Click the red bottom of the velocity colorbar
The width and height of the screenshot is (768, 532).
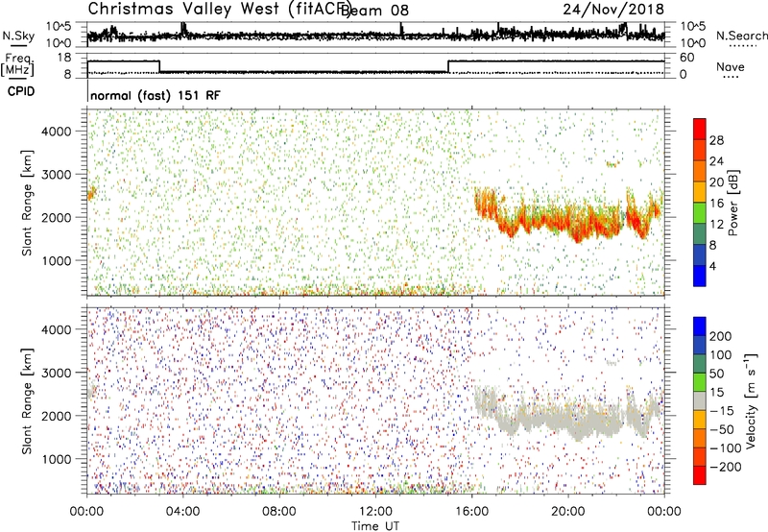point(700,475)
